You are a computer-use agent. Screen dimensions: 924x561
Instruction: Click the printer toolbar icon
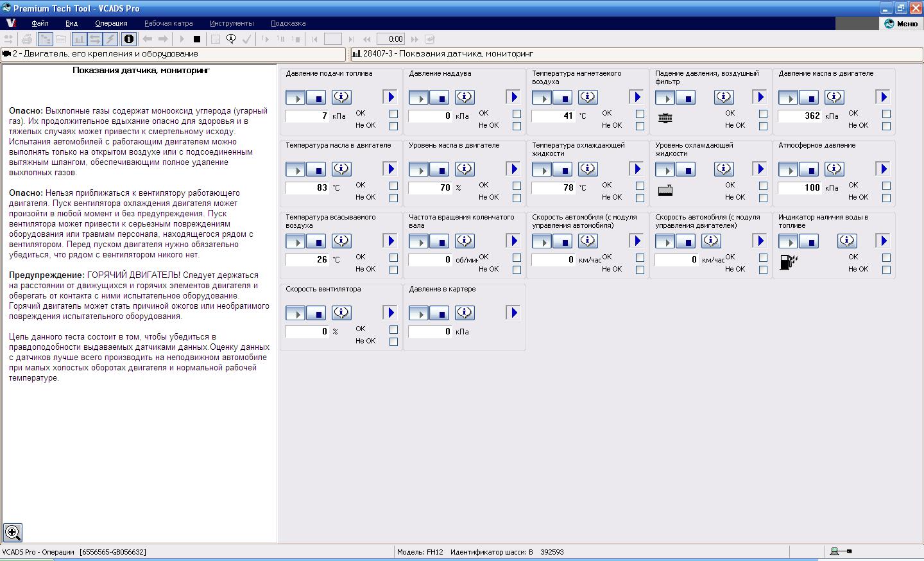26,39
